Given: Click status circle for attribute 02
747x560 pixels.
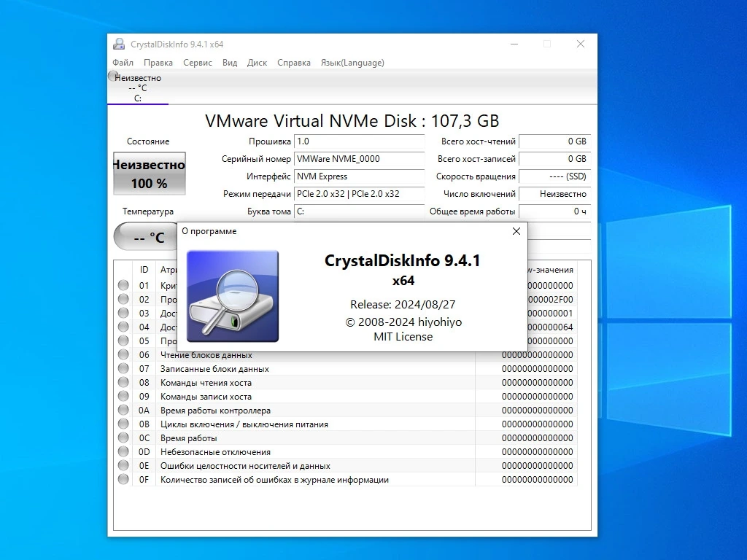Looking at the screenshot, I should coord(123,299).
